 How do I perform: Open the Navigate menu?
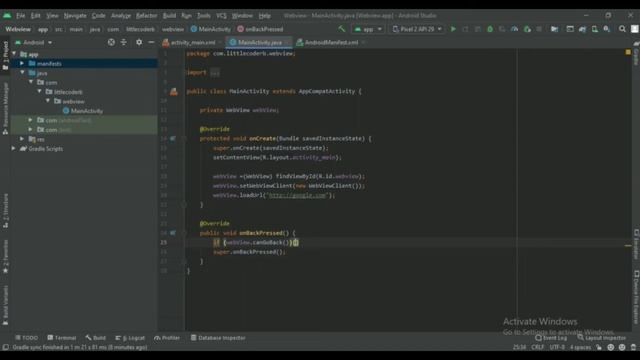[x=75, y=16]
